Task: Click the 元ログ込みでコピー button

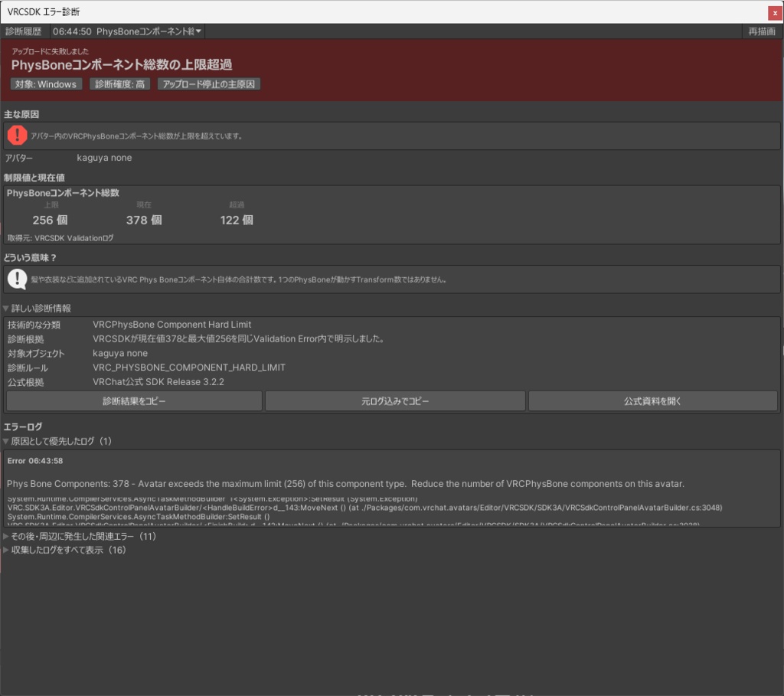Action: (x=395, y=401)
